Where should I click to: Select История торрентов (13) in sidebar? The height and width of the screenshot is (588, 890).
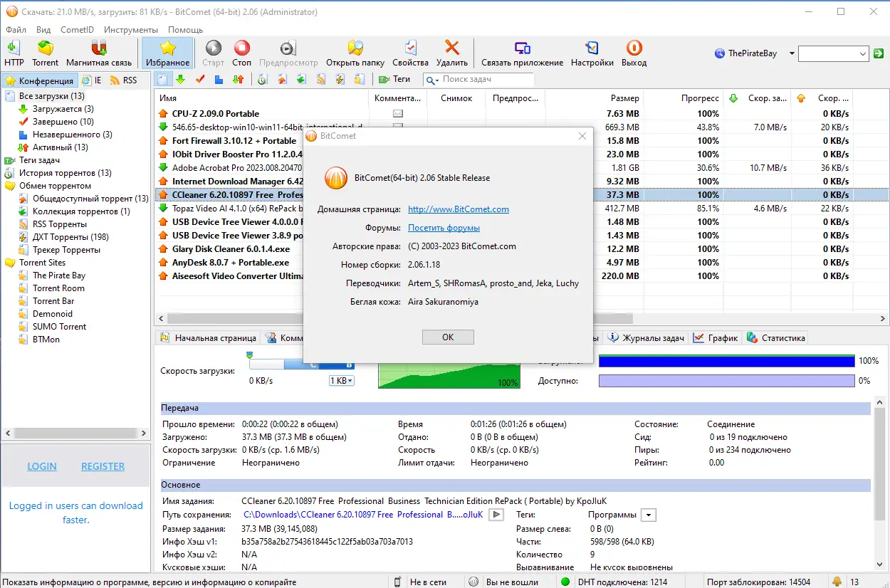click(x=65, y=173)
